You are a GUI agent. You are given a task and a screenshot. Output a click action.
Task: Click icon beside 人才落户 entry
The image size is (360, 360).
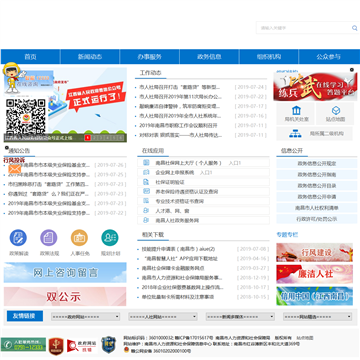146,211
